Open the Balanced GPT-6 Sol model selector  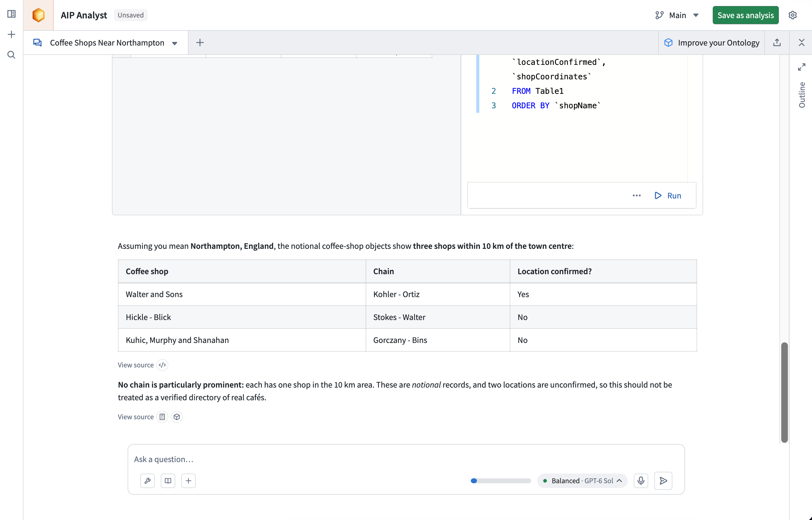tap(582, 481)
